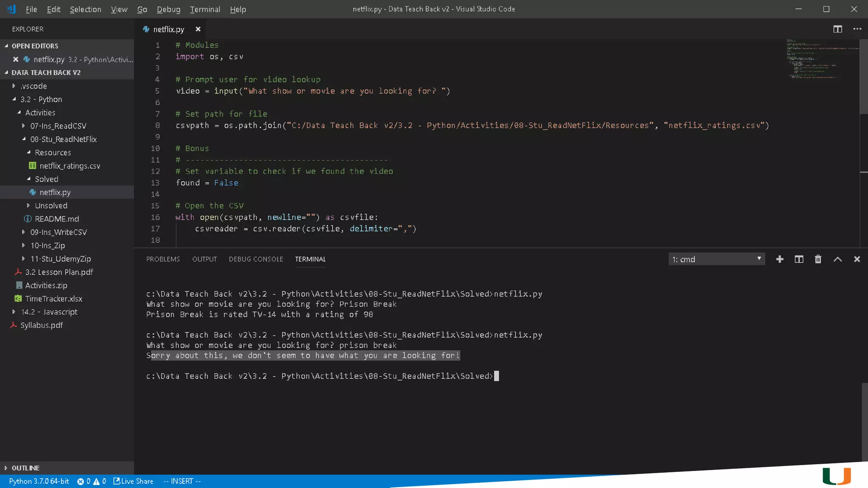Screen dimensions: 868x488
Task: Open the editor more actions ellipsis
Action: [x=857, y=29]
